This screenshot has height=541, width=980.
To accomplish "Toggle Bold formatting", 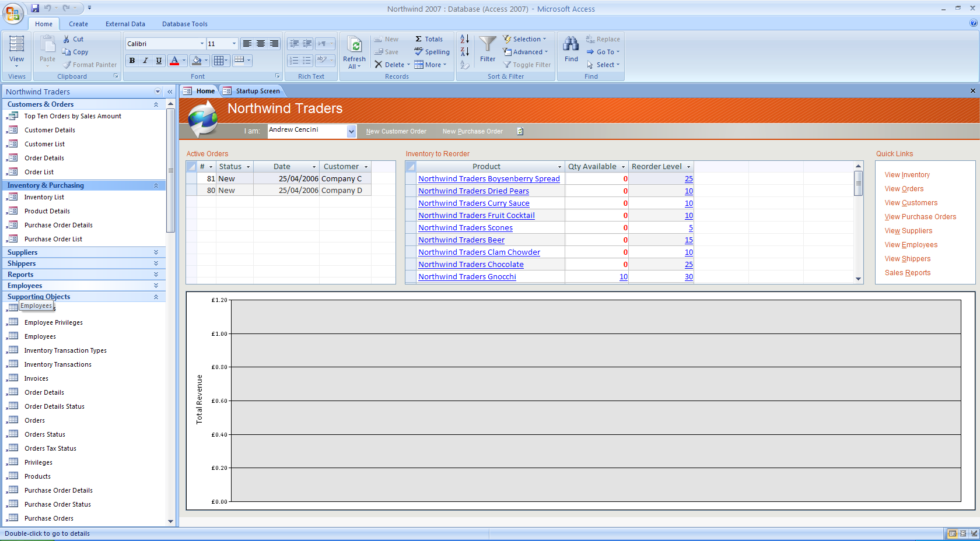I will (x=132, y=61).
